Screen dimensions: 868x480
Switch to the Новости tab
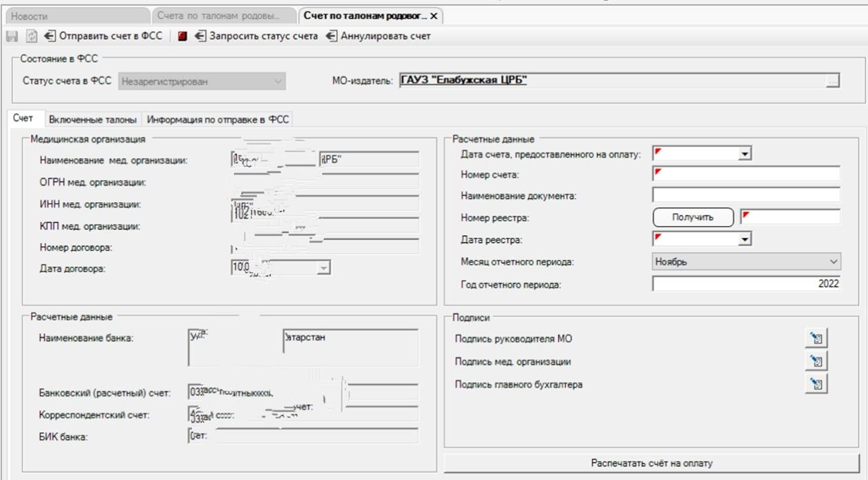tap(78, 16)
